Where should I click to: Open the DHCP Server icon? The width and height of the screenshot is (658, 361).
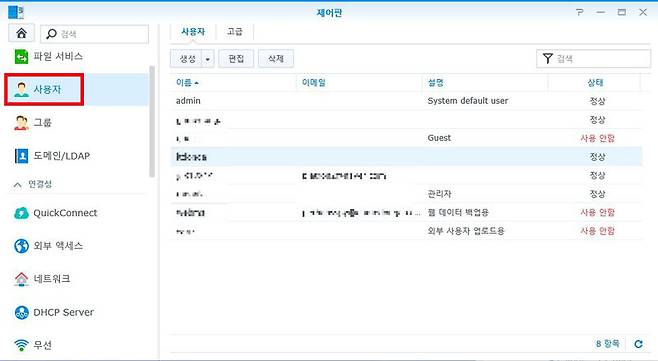(21, 312)
